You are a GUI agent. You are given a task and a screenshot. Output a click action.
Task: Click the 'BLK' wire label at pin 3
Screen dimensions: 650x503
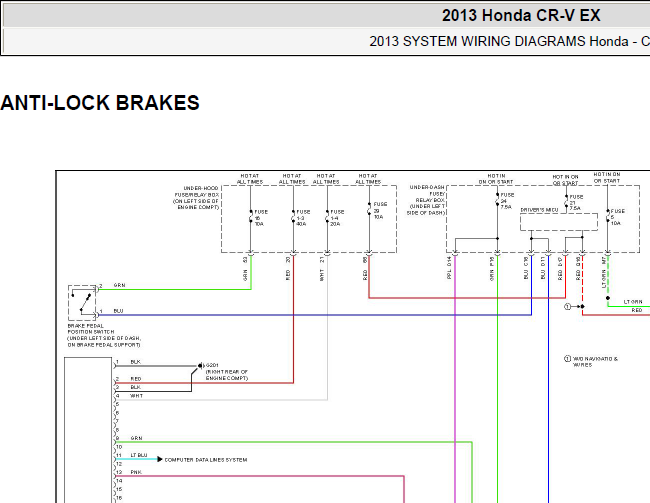(x=136, y=387)
